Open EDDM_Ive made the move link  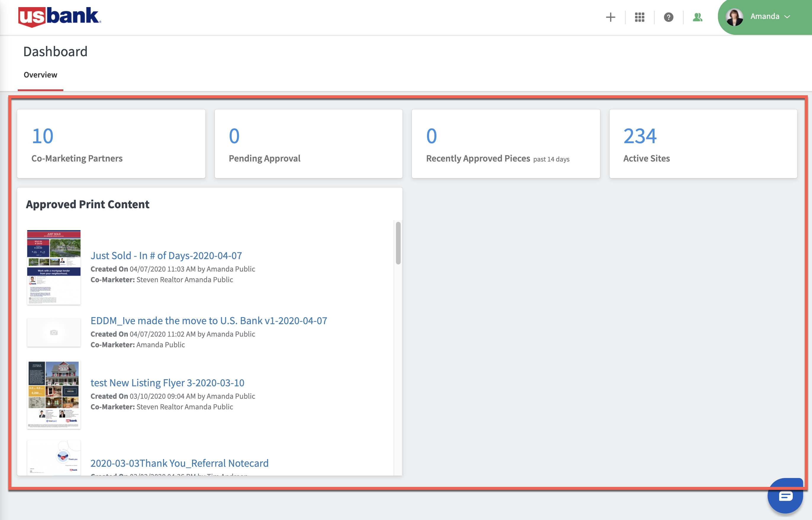(x=208, y=320)
